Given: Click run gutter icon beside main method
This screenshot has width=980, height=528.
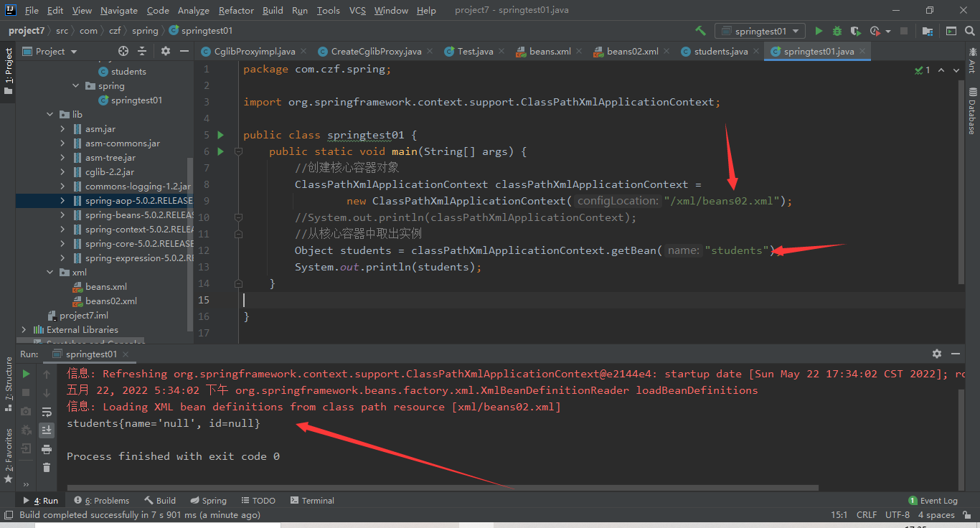Looking at the screenshot, I should 221,151.
